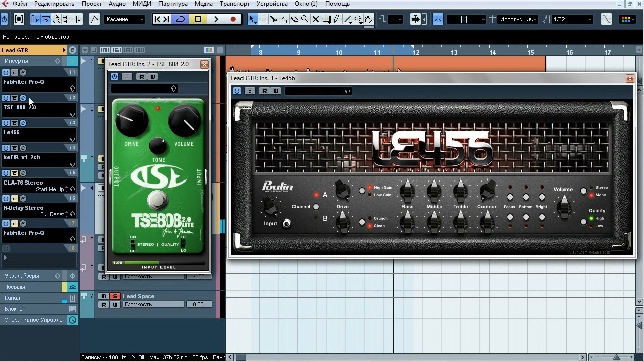Go to next marker in transport
The image size is (644, 362).
[166, 19]
